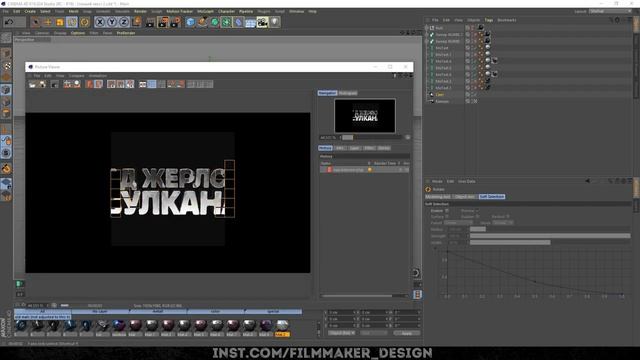Click the Render View icon
The height and width of the screenshot is (360, 640).
point(150,22)
